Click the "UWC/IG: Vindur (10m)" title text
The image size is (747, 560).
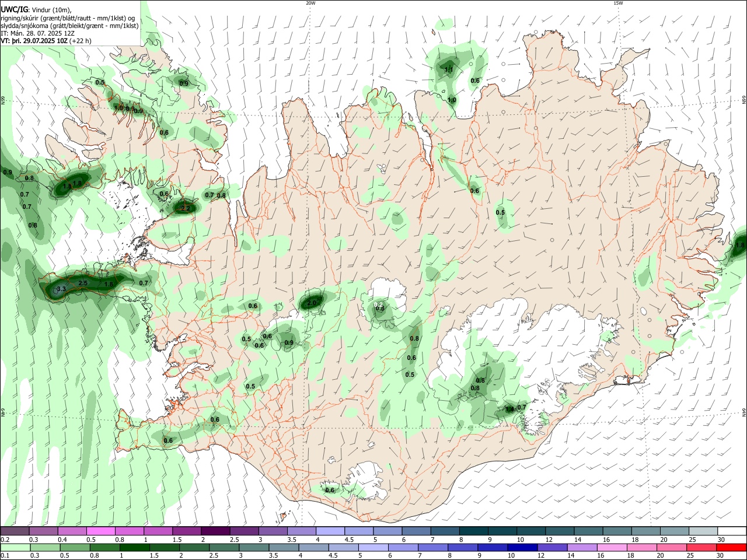[36, 9]
